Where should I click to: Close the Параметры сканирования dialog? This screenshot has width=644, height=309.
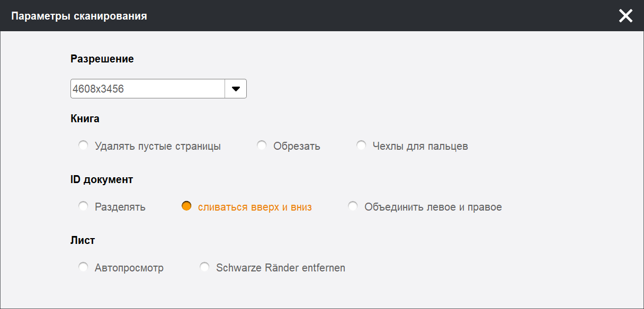tap(625, 16)
